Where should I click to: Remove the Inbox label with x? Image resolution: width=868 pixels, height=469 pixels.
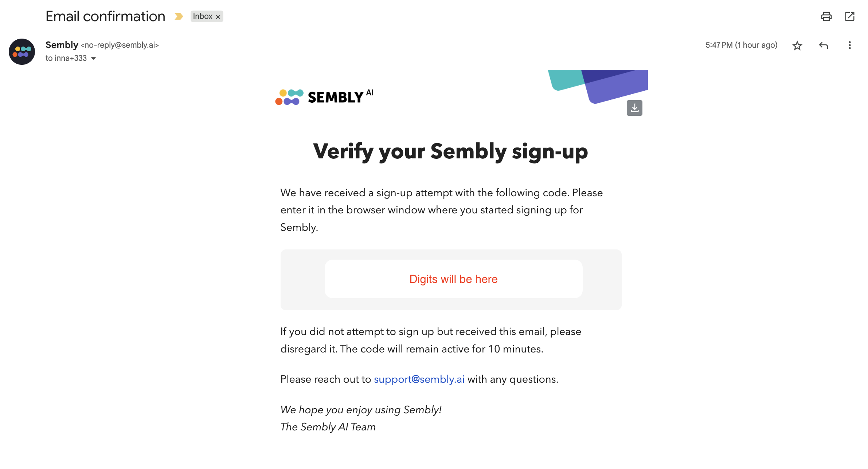(x=218, y=17)
